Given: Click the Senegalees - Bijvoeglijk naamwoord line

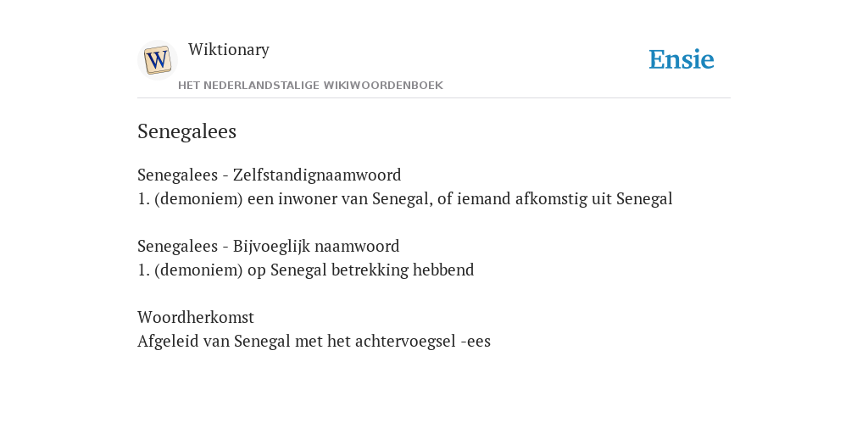Looking at the screenshot, I should pos(269,246).
